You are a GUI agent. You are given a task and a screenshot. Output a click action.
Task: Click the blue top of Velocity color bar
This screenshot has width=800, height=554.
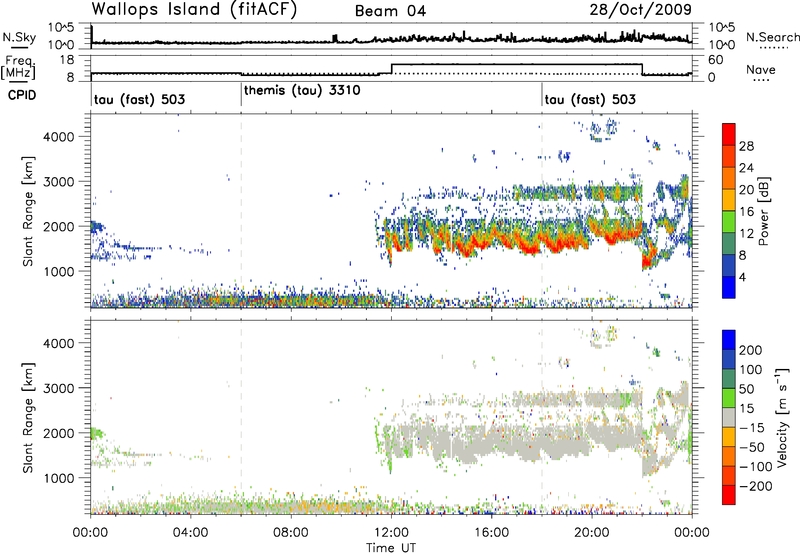point(729,340)
